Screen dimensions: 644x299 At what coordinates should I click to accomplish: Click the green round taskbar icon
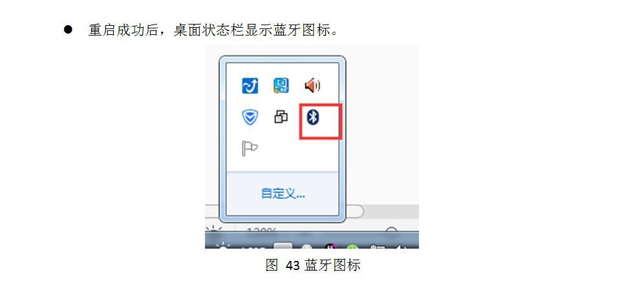point(352,247)
